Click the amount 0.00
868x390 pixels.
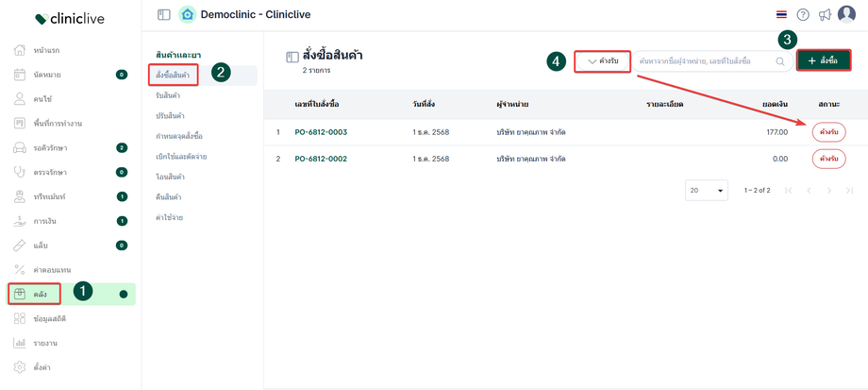point(780,159)
